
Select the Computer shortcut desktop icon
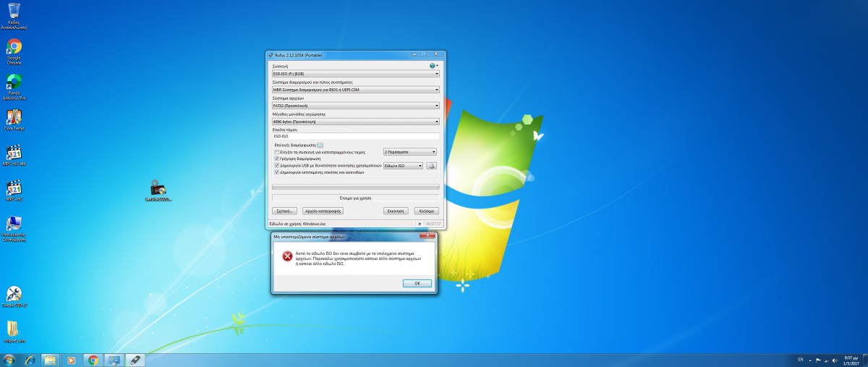(14, 228)
